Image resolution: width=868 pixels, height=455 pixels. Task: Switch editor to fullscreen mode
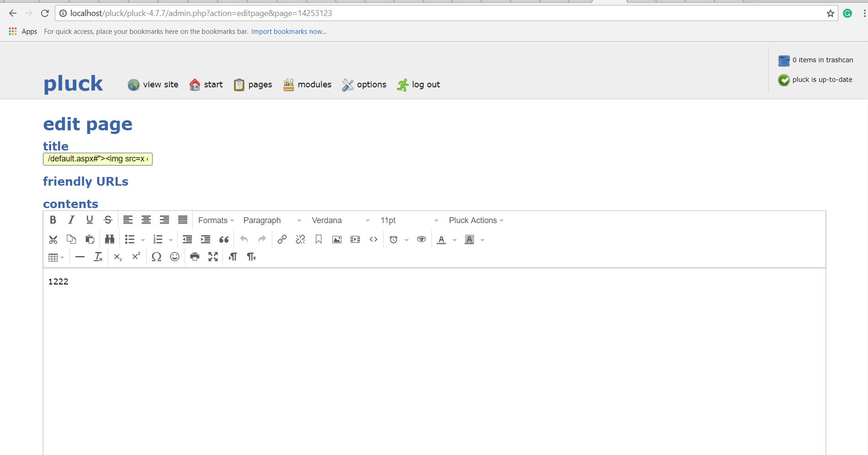[x=213, y=257]
